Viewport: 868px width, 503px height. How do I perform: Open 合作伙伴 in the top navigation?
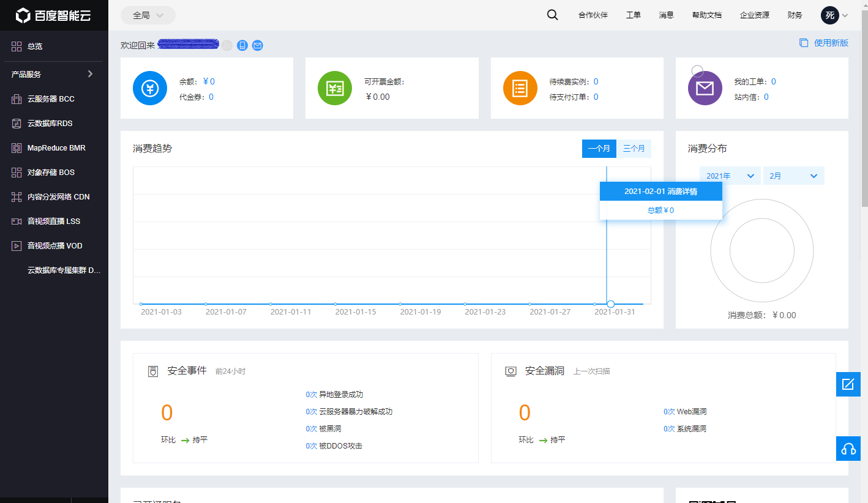[x=593, y=15]
